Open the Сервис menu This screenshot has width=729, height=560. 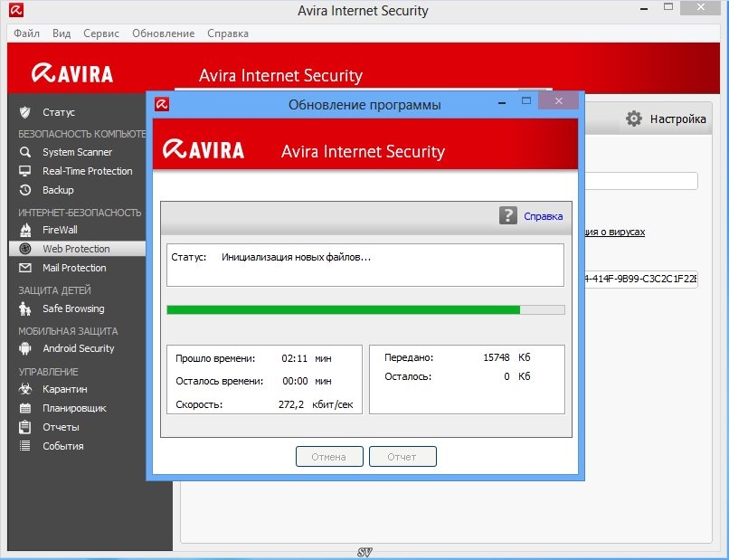click(x=101, y=33)
